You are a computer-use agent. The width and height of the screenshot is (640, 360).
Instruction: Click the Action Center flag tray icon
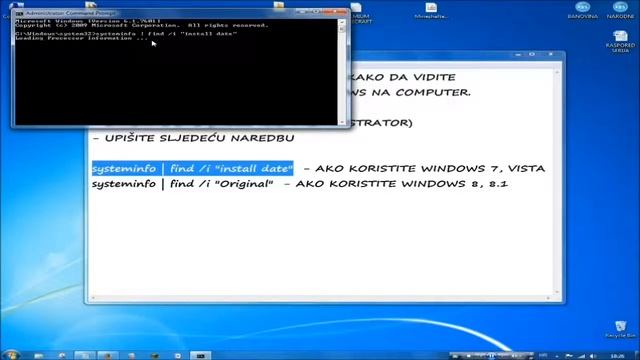pyautogui.click(x=569, y=356)
